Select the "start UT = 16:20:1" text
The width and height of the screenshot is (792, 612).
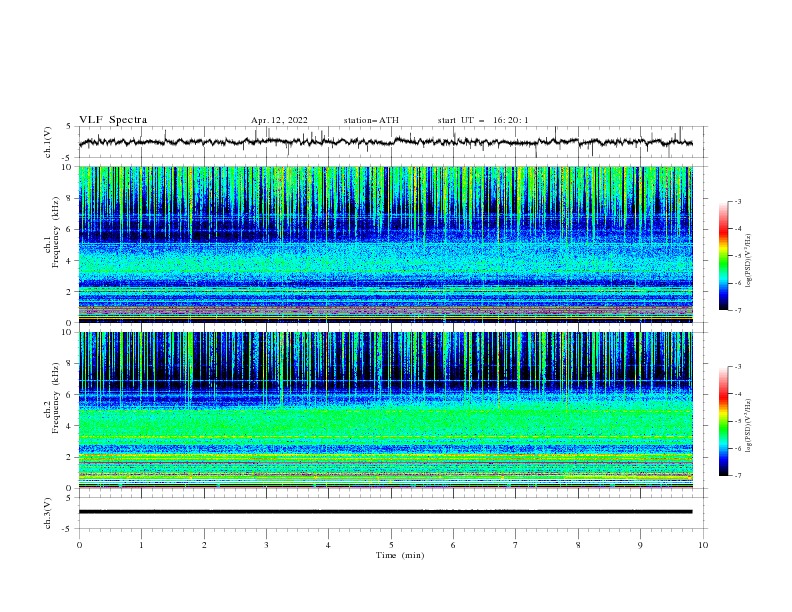[x=483, y=120]
